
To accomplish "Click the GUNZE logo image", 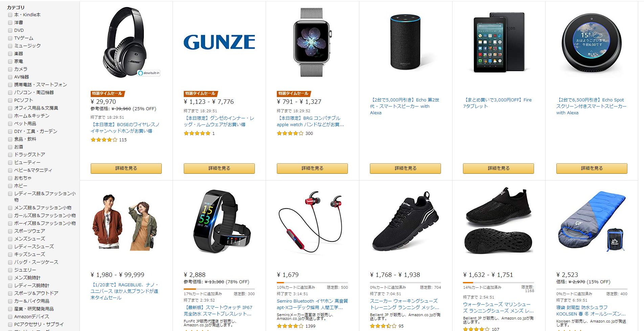I will click(219, 42).
